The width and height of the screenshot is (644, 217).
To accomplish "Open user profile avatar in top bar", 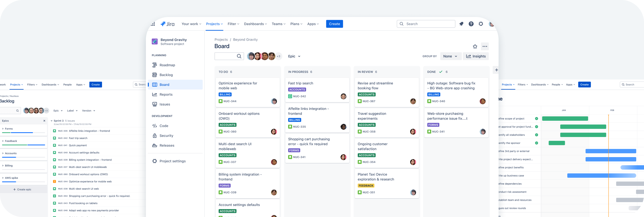I will tap(491, 24).
